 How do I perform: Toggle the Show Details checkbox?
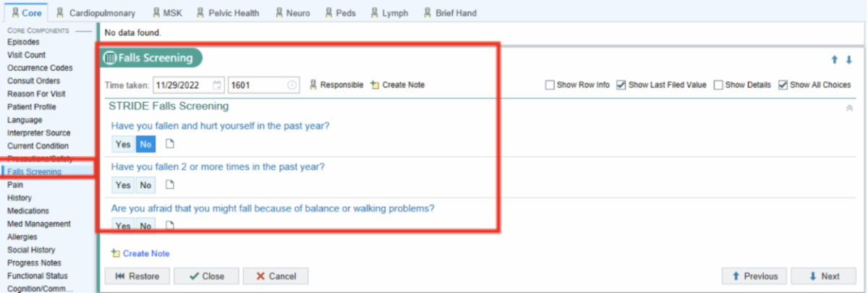click(718, 85)
